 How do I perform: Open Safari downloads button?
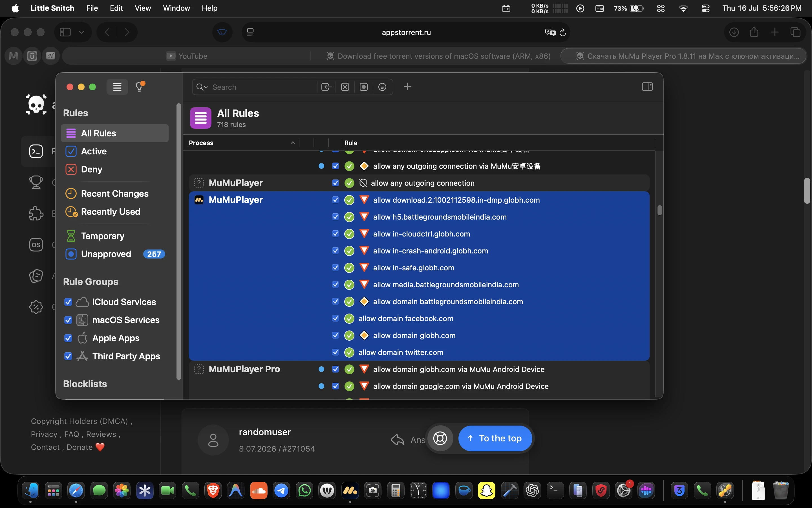click(734, 32)
